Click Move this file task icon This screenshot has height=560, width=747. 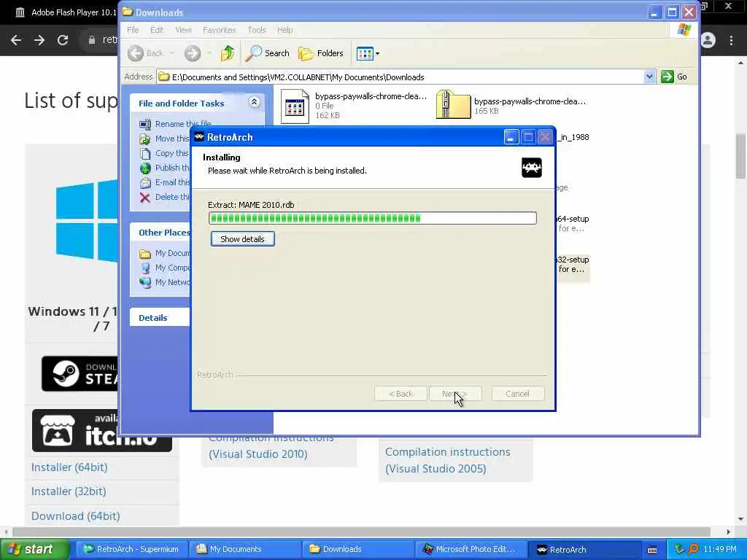click(x=145, y=139)
